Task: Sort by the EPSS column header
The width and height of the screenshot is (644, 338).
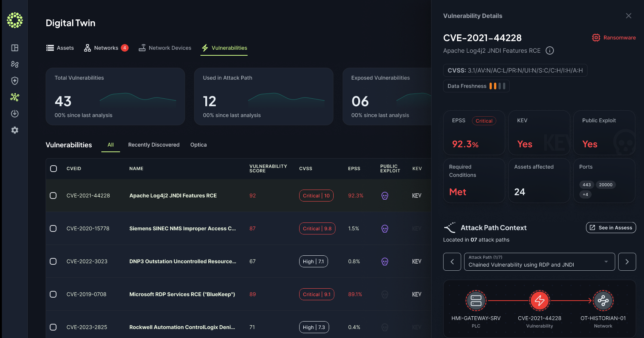Action: [x=354, y=169]
